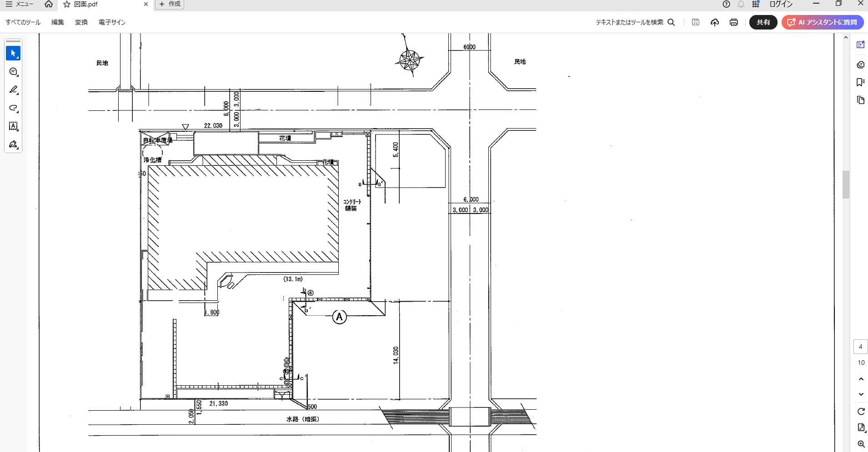Open the 変換 menu
Viewport: 868px width, 452px height.
click(81, 22)
